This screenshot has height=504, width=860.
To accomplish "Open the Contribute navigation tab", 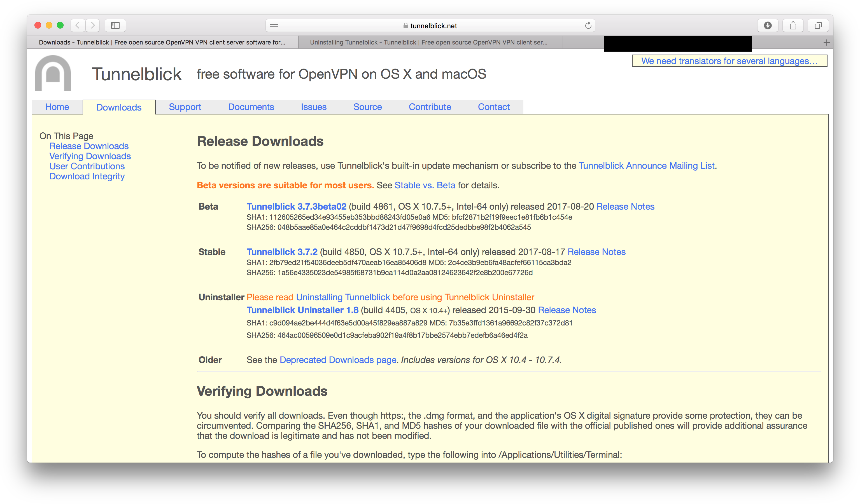I will (430, 107).
